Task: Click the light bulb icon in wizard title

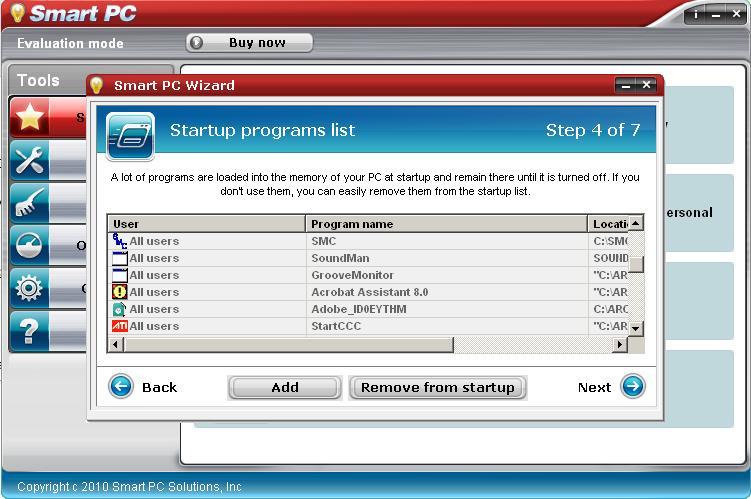Action: point(97,85)
